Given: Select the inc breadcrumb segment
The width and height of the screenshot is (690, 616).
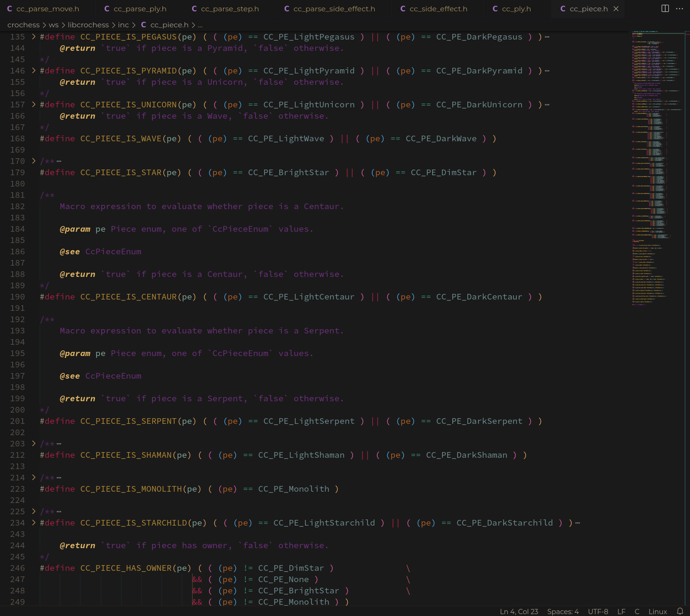Looking at the screenshot, I should click(123, 25).
